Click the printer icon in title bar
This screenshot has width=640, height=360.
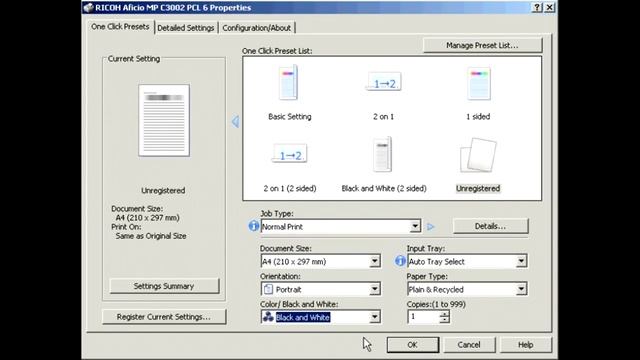[x=88, y=7]
